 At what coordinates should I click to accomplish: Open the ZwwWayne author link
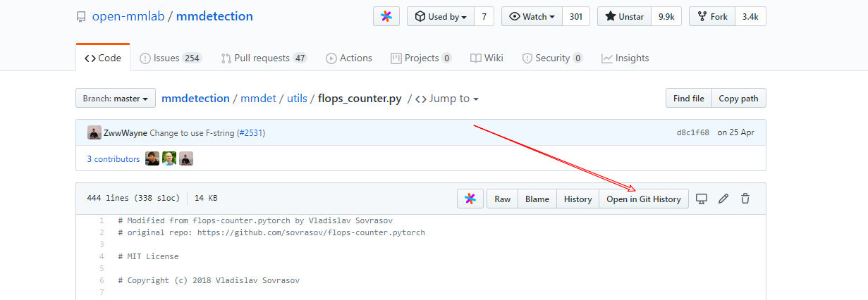125,132
